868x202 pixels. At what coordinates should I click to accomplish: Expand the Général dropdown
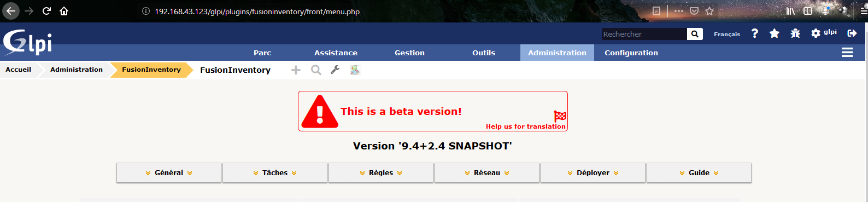(x=169, y=172)
